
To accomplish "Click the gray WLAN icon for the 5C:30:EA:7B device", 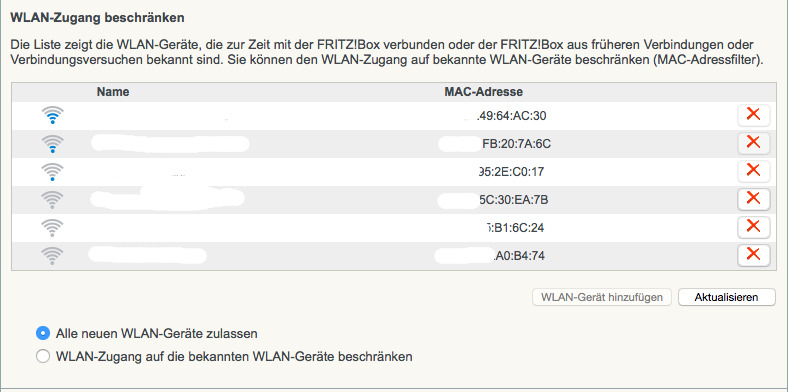I will coord(53,200).
